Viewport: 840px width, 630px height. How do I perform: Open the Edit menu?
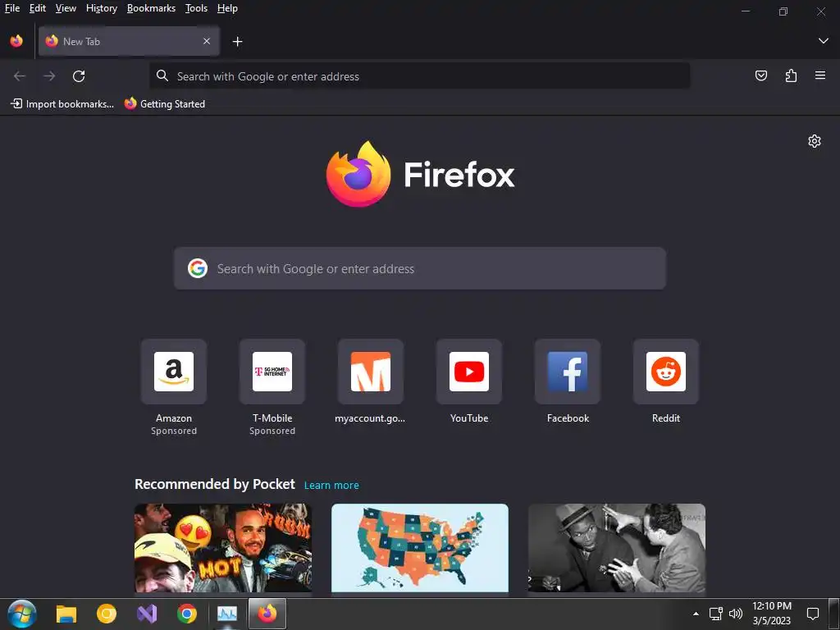[x=38, y=8]
